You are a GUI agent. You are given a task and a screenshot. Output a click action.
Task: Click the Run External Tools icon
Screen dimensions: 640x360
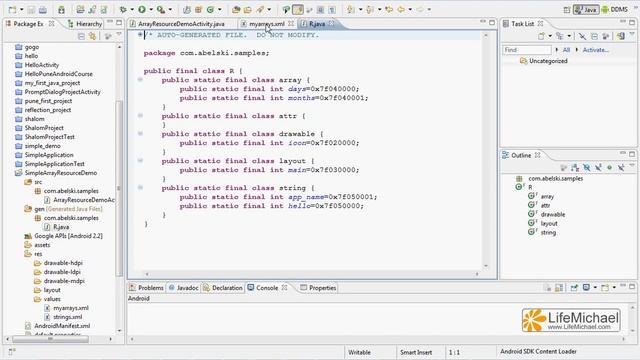point(161,9)
